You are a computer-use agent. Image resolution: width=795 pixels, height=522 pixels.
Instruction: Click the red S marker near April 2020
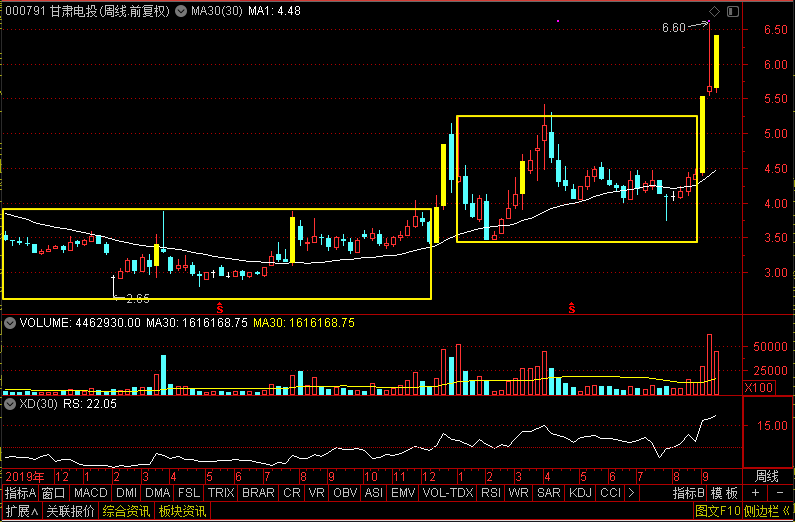click(x=572, y=307)
